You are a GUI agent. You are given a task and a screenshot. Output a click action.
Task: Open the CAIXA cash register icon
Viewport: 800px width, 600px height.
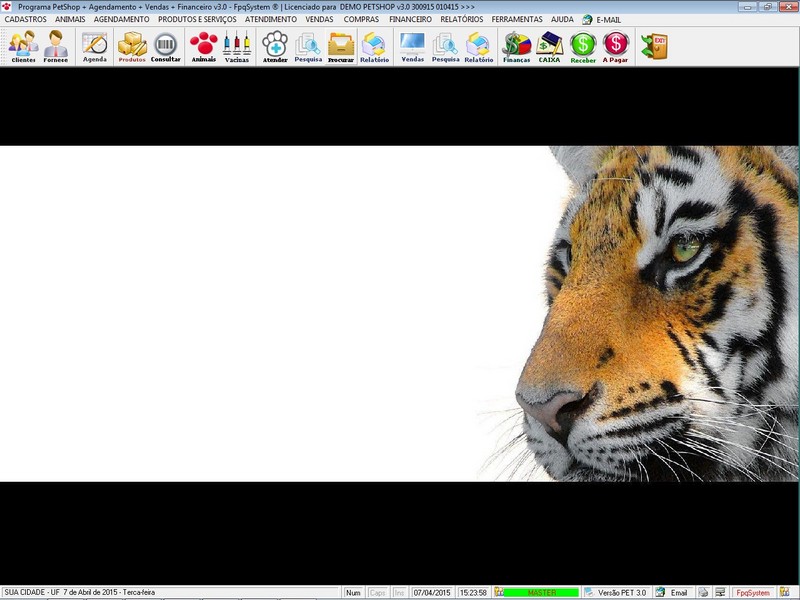[x=549, y=46]
